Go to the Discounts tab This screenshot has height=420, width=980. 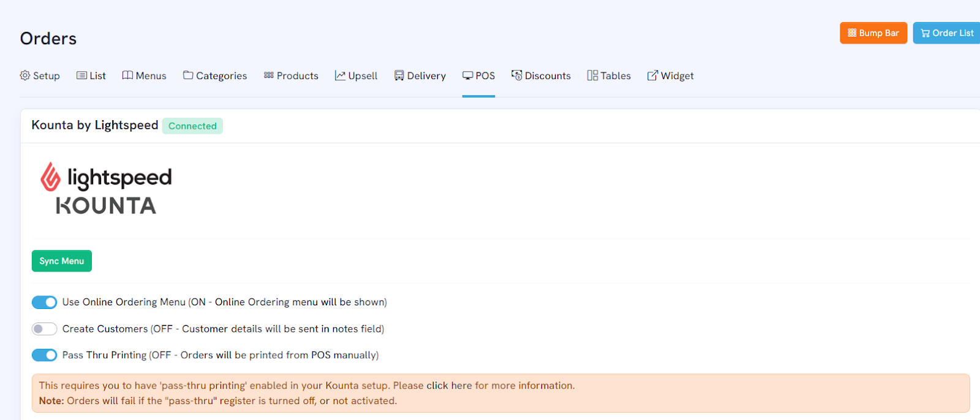point(541,75)
